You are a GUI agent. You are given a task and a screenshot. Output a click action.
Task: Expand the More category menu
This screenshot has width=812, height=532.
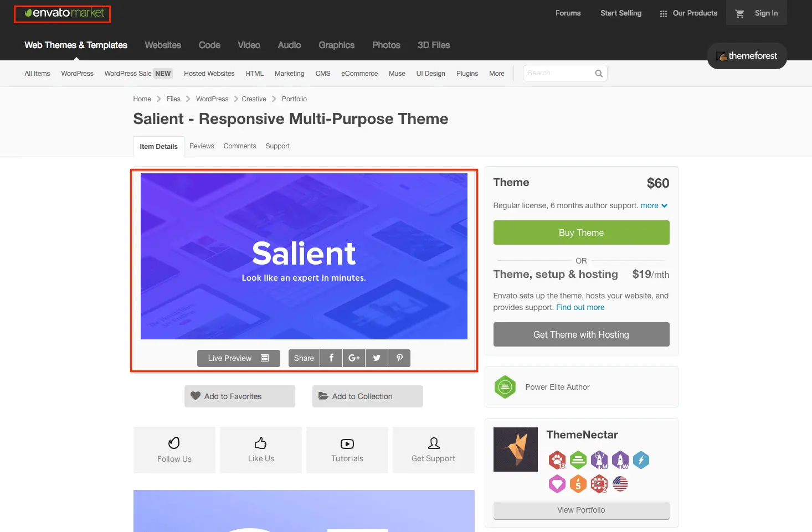[x=497, y=74]
